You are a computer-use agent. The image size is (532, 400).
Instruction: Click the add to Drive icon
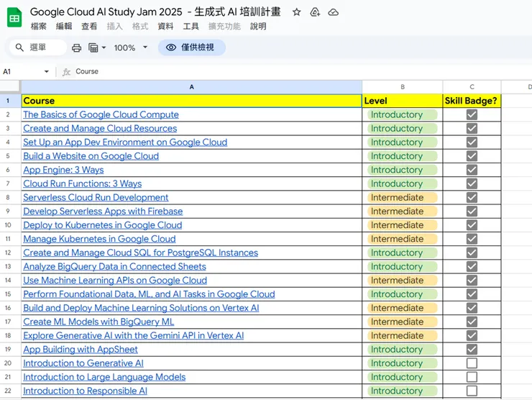pyautogui.click(x=315, y=12)
